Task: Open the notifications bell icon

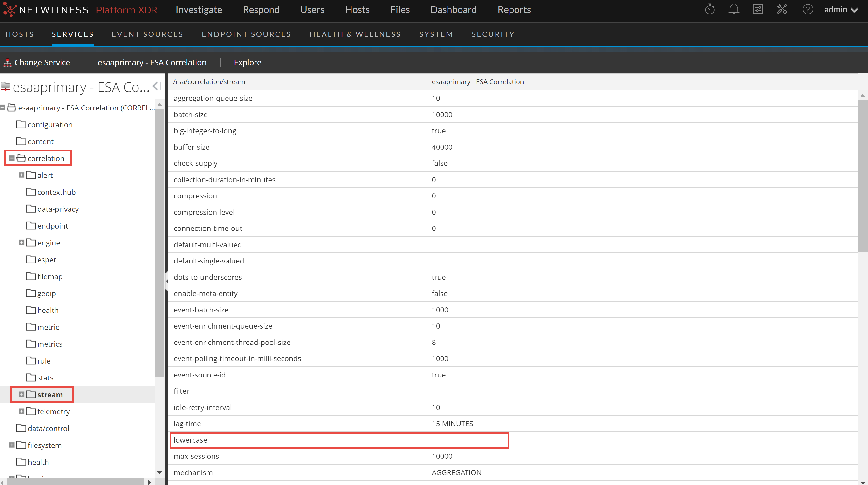Action: 734,9
